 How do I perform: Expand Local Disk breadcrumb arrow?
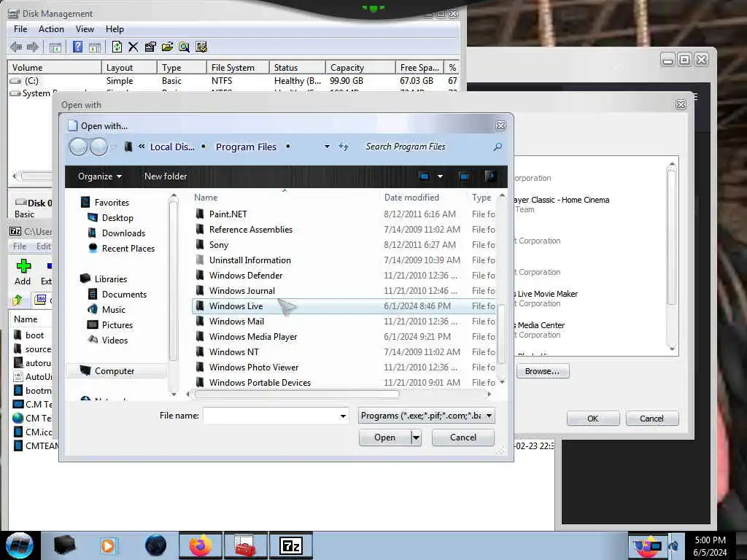coord(204,147)
